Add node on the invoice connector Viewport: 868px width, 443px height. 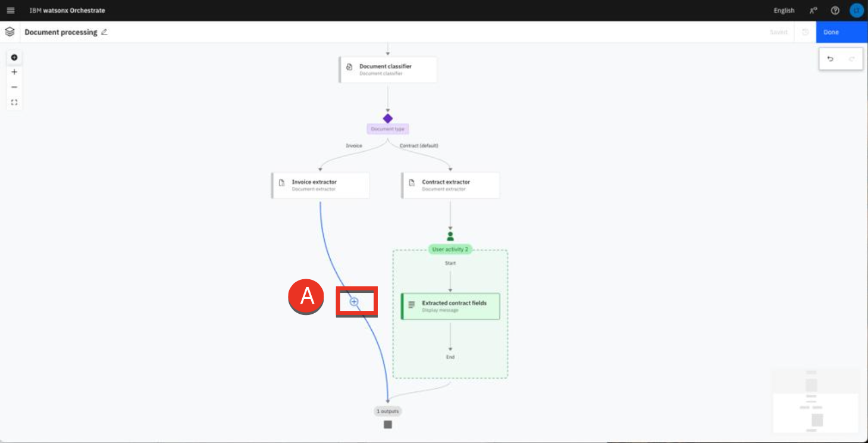click(354, 302)
